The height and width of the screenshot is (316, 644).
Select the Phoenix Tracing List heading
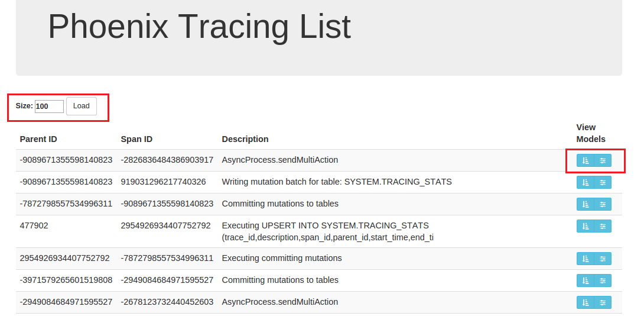pyautogui.click(x=199, y=27)
